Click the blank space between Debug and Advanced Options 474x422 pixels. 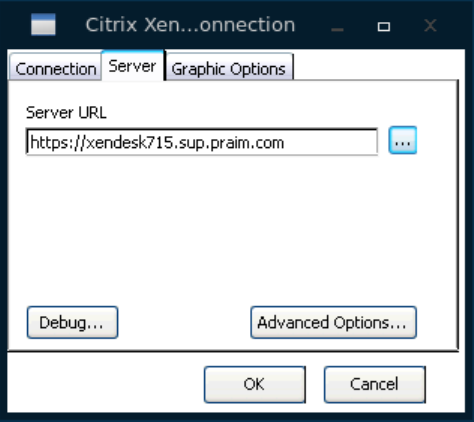coord(184,323)
